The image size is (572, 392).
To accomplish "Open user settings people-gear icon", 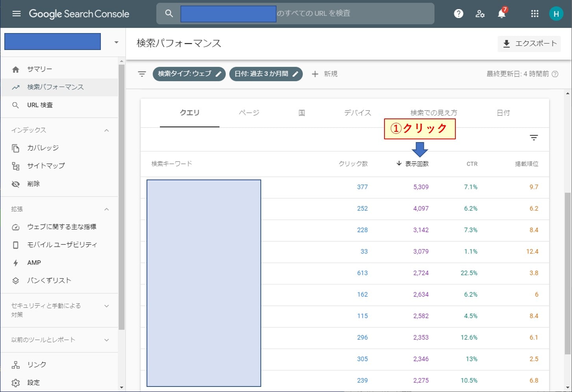I will pyautogui.click(x=480, y=14).
